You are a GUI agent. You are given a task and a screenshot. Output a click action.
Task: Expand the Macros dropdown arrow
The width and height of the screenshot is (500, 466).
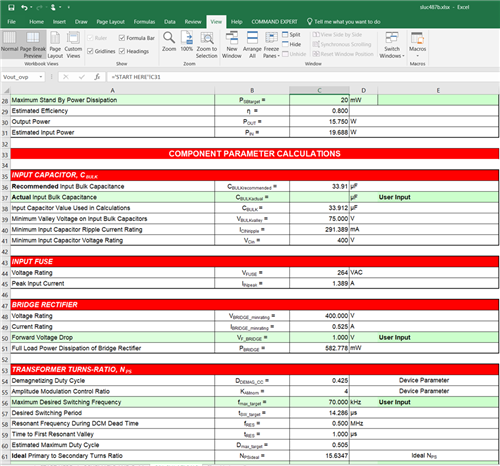(417, 56)
